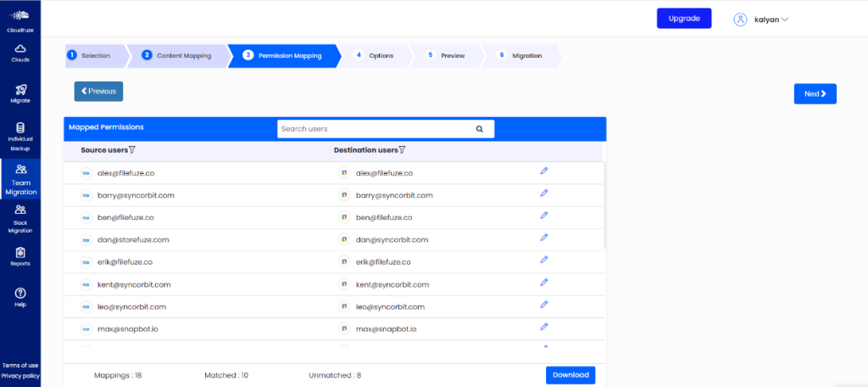The width and height of the screenshot is (868, 387).
Task: Open Individual Backup in the sidebar
Action: tap(20, 137)
